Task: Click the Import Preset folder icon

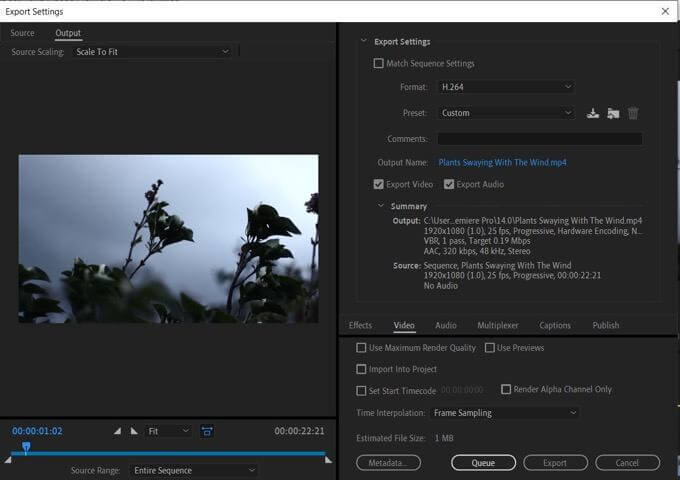Action: pyautogui.click(x=613, y=113)
